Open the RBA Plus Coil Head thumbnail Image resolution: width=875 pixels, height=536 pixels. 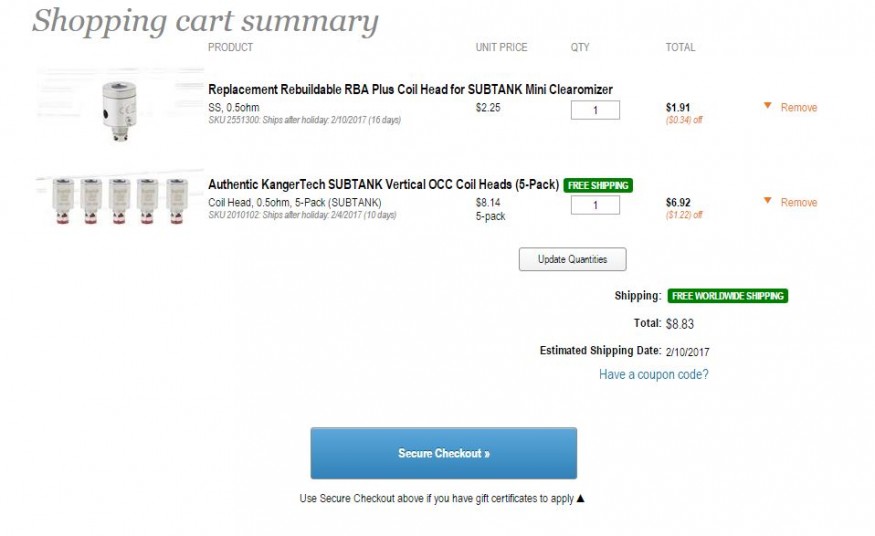120,108
